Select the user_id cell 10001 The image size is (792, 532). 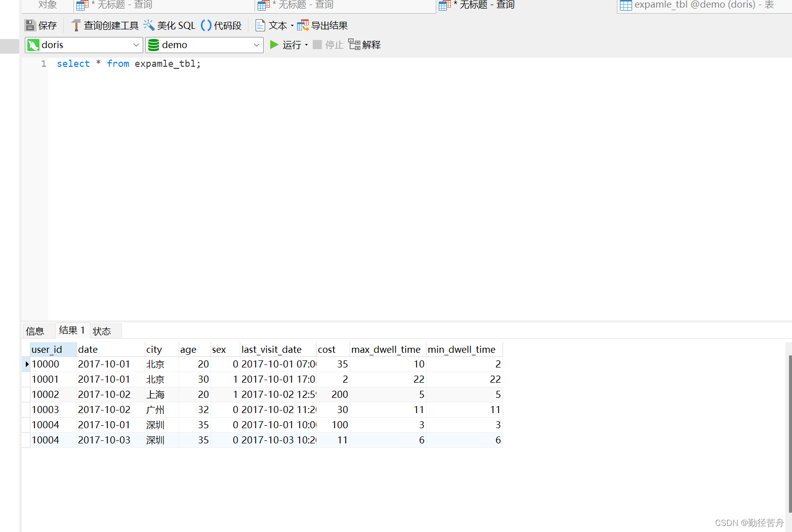click(x=53, y=379)
